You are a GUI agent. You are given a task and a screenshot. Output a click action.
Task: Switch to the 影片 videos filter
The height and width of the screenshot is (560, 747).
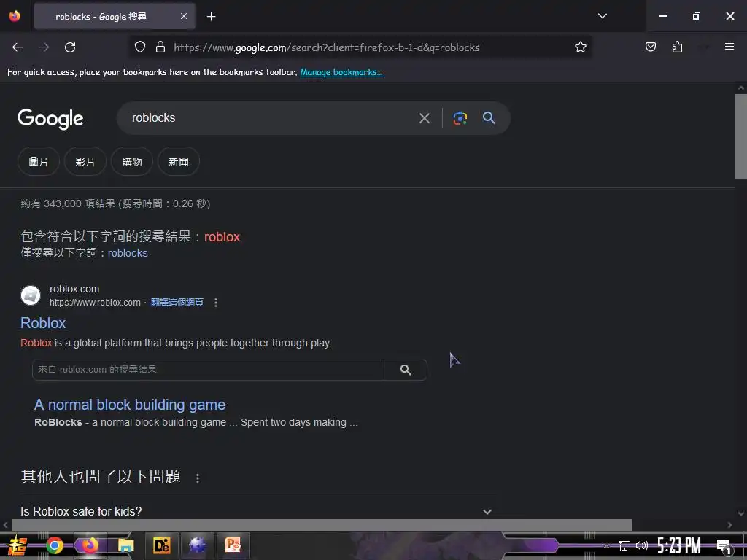pyautogui.click(x=85, y=162)
